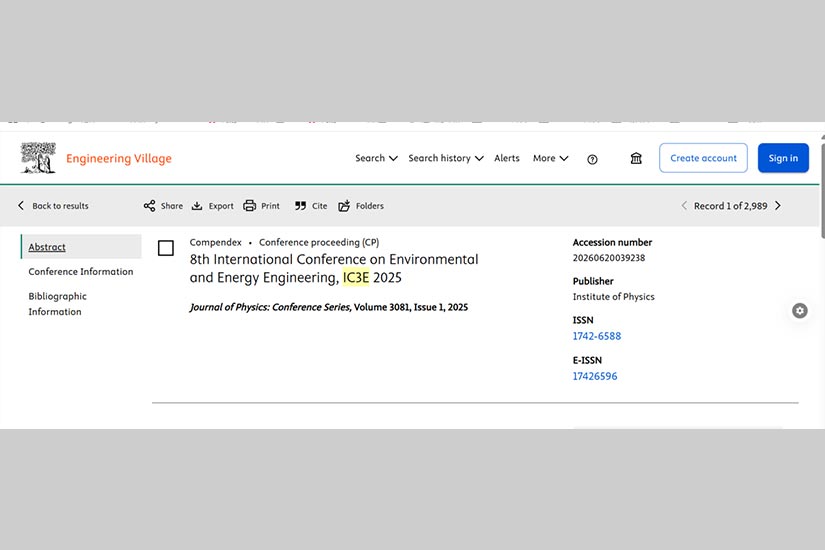Click the Create account button
825x550 pixels.
[x=703, y=158]
